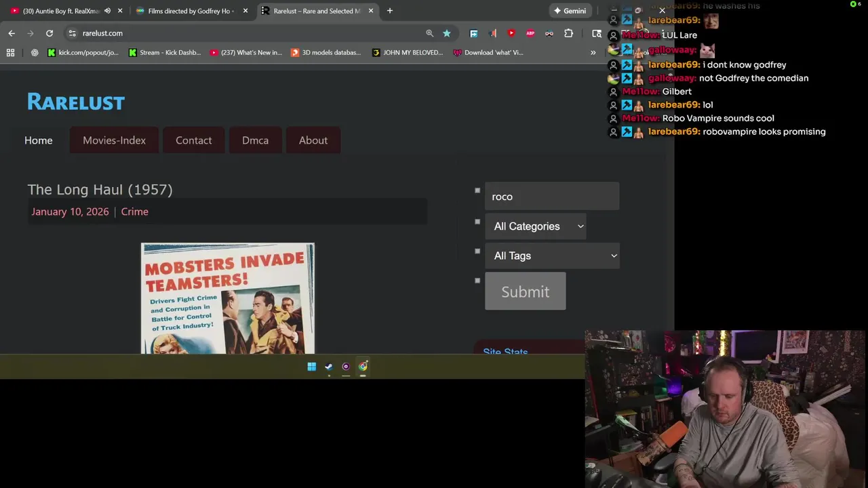Toggle the bookmark star for this page

[x=447, y=33]
